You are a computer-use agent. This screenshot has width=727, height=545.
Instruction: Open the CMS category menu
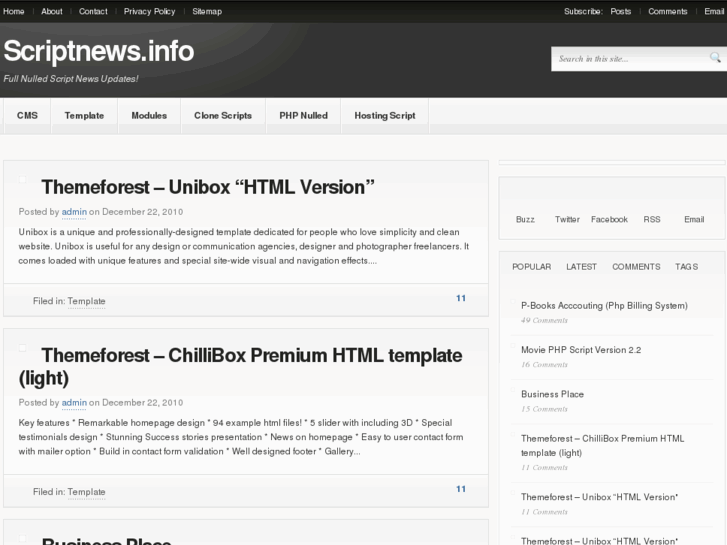[27, 115]
